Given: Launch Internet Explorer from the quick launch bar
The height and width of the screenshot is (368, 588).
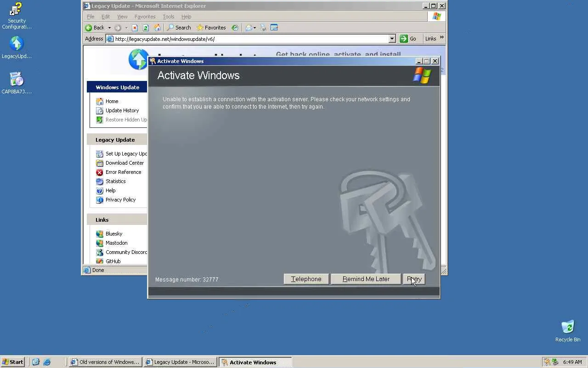Looking at the screenshot, I should 47,362.
